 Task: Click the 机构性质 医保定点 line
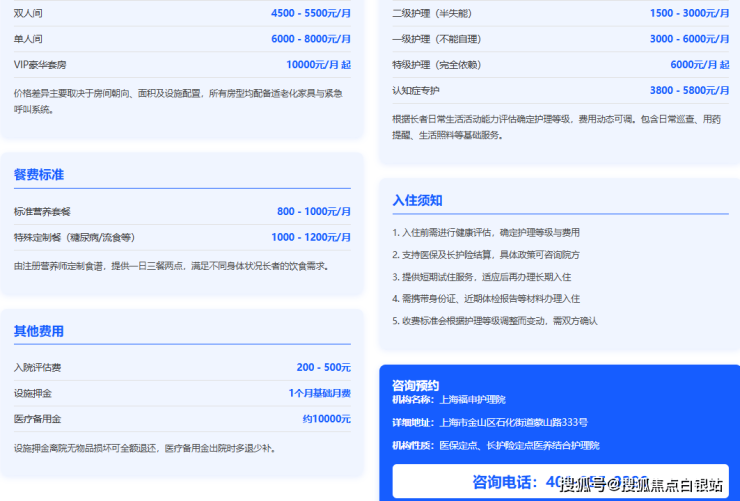496,446
